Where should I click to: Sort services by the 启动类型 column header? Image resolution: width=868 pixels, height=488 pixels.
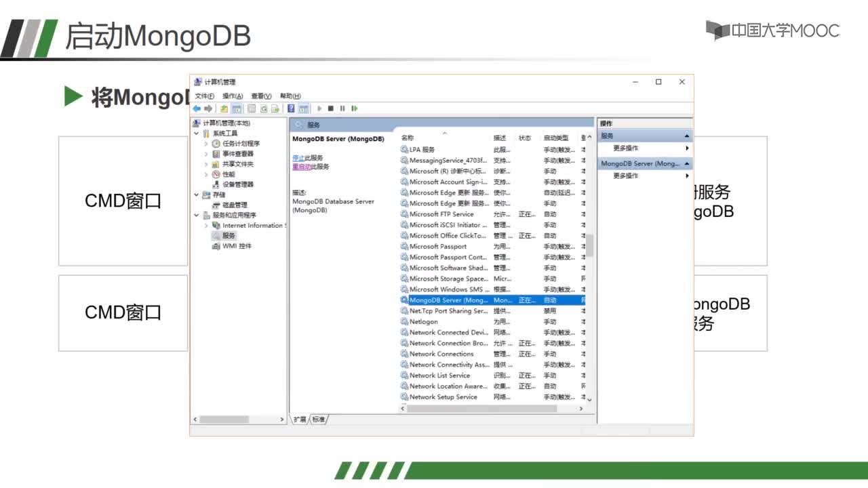click(559, 138)
